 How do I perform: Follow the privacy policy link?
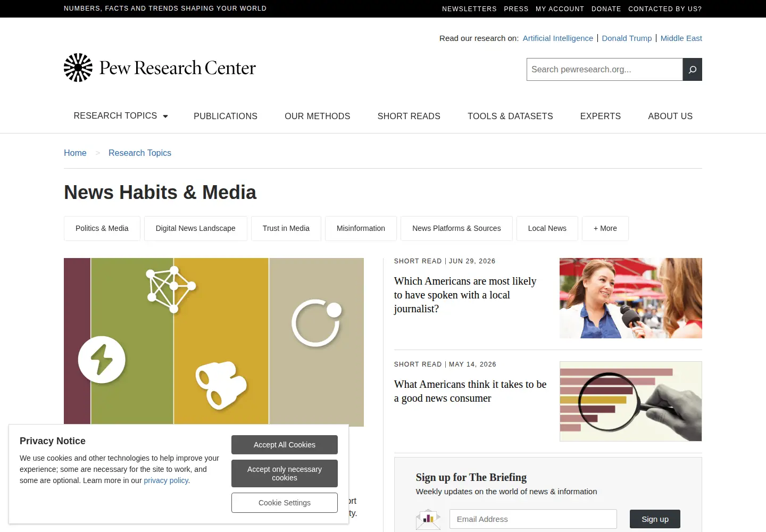click(x=166, y=480)
